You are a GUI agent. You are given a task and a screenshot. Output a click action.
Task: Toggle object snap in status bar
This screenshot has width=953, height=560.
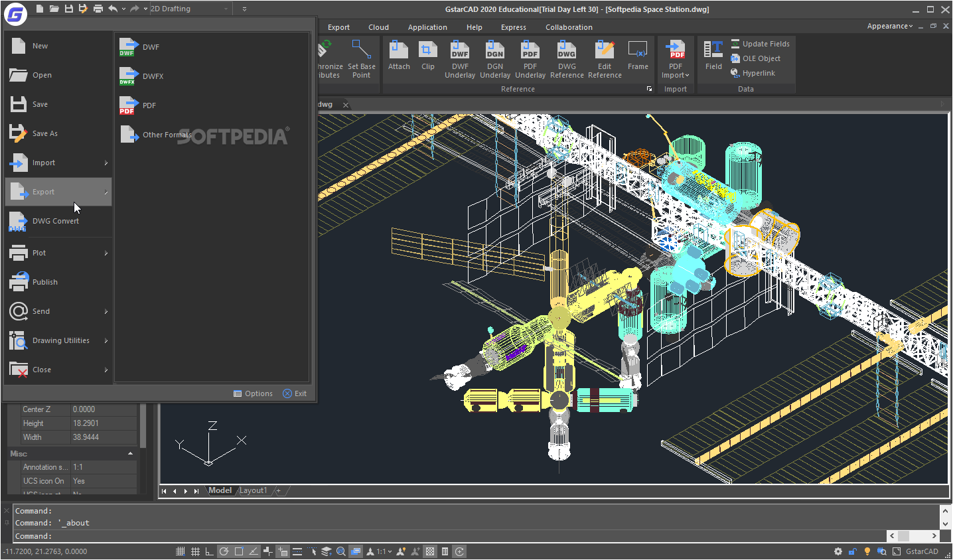tap(239, 551)
